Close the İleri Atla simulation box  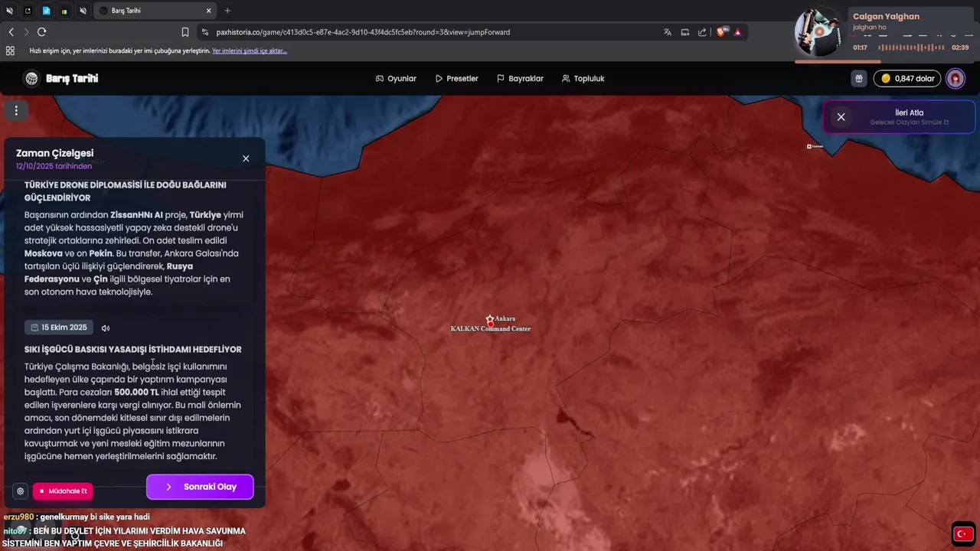pos(841,117)
